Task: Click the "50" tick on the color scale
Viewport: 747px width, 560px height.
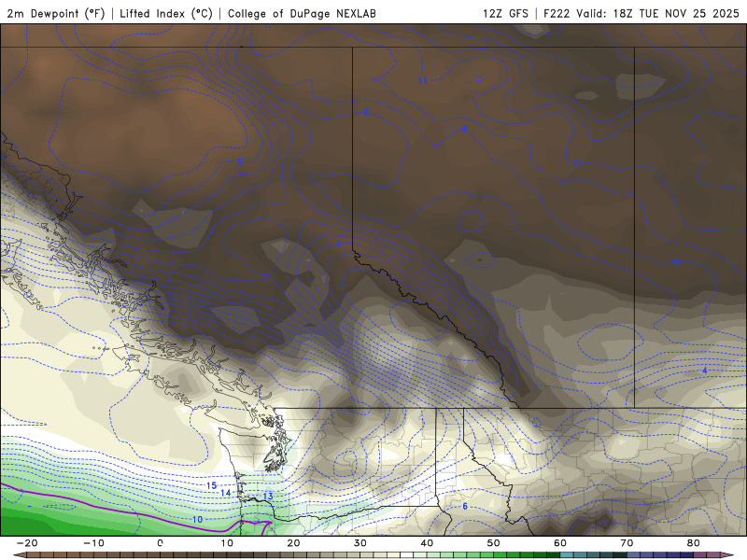Action: coord(494,543)
